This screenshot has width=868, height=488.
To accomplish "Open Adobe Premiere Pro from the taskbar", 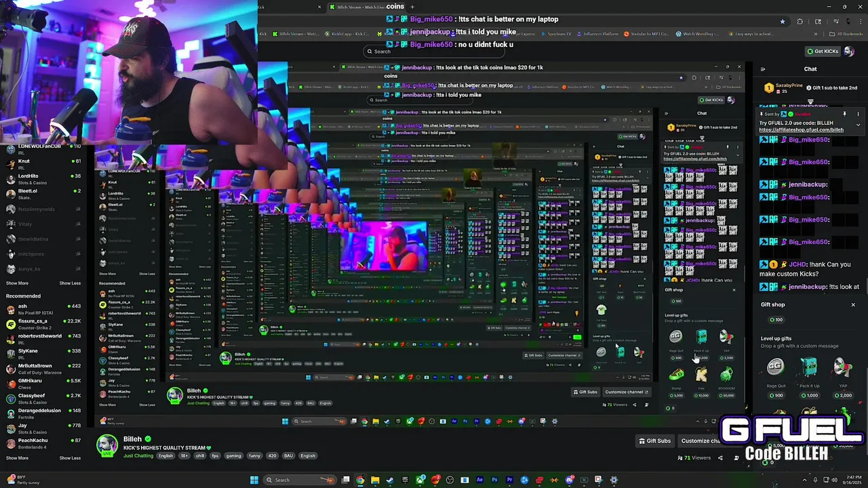I will pos(510,480).
